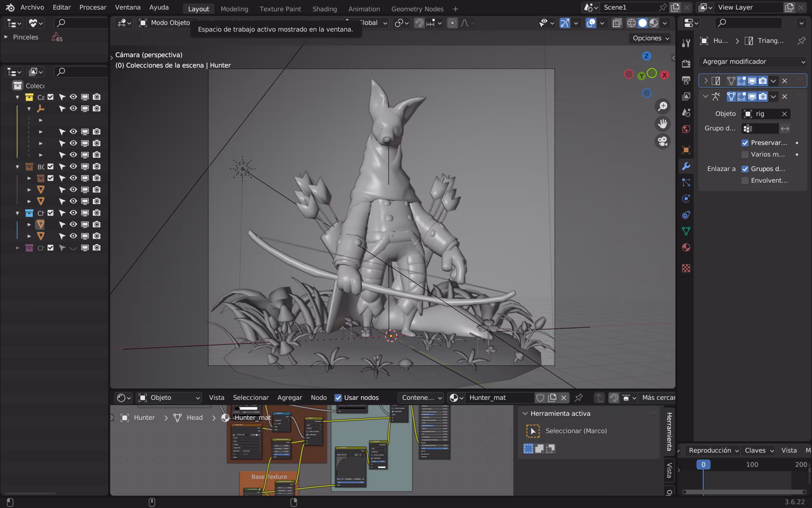812x508 pixels.
Task: Unlink the Hunter_mat material
Action: tap(564, 398)
